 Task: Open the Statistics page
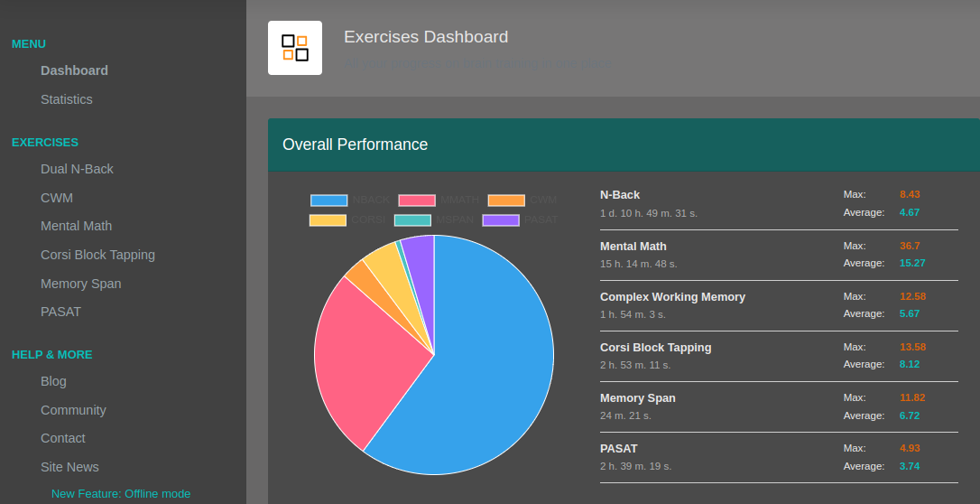coord(66,99)
